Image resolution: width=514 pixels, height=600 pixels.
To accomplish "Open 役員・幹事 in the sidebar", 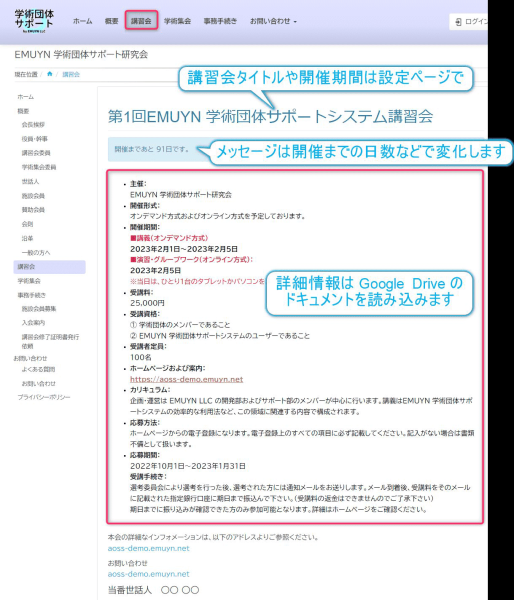I will click(x=35, y=139).
